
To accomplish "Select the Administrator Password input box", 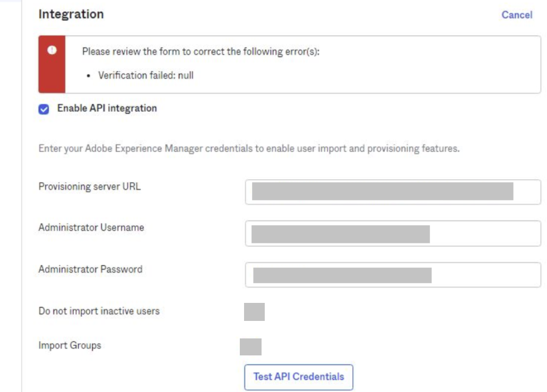I will 393,275.
